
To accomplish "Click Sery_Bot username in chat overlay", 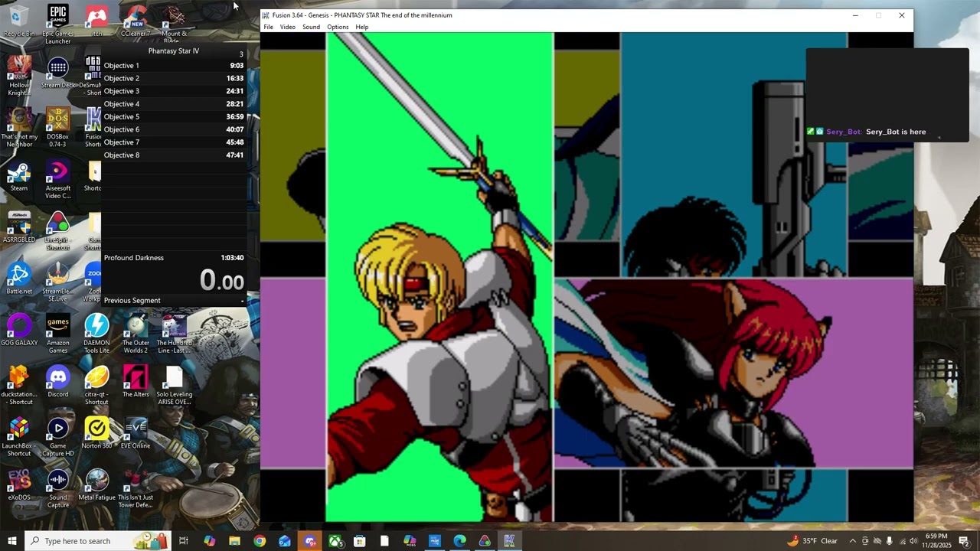I will (844, 132).
